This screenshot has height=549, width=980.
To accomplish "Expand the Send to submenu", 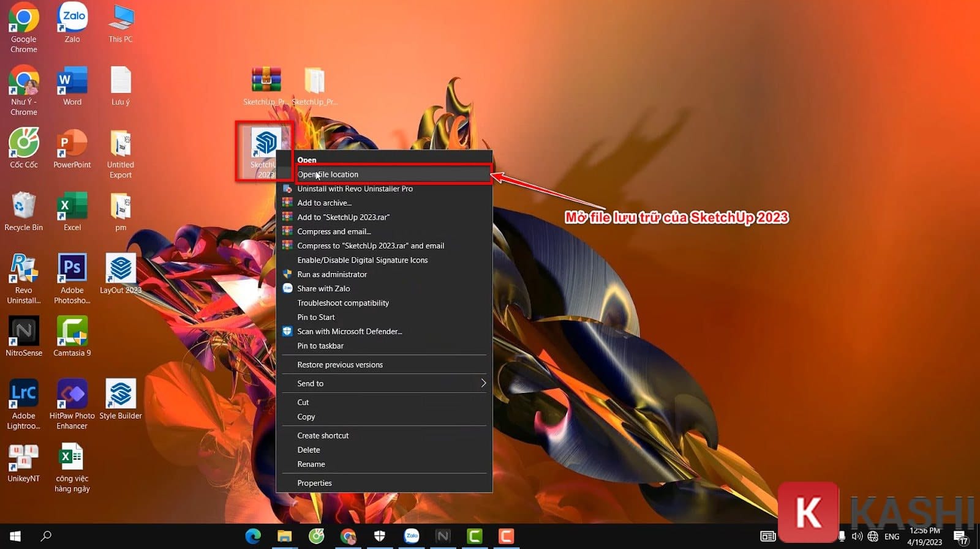I will pyautogui.click(x=384, y=383).
